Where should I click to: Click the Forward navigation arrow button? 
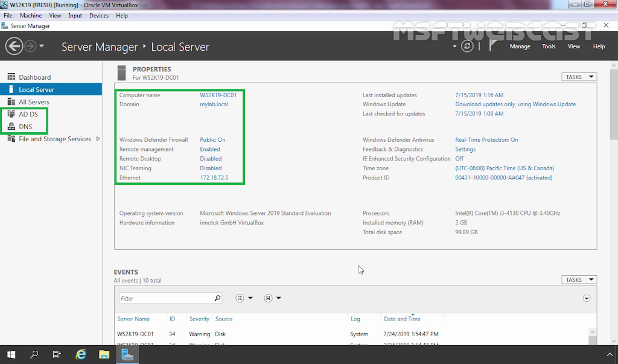click(x=30, y=46)
